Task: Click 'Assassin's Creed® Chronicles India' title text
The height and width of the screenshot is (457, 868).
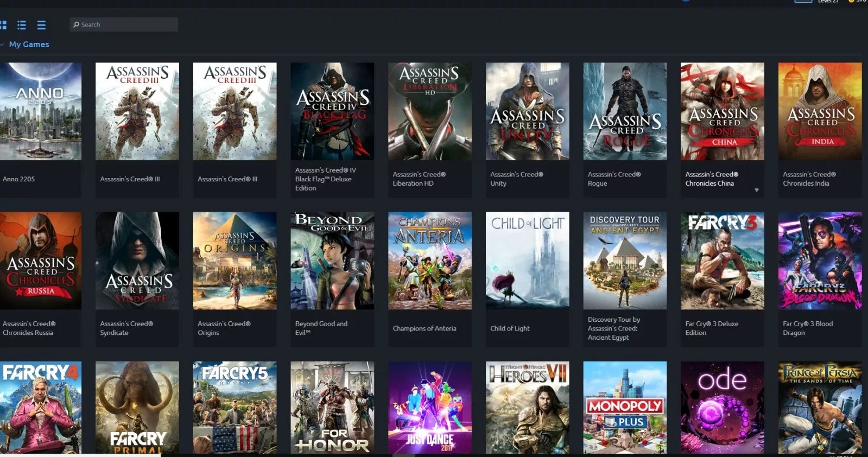Action: (809, 179)
